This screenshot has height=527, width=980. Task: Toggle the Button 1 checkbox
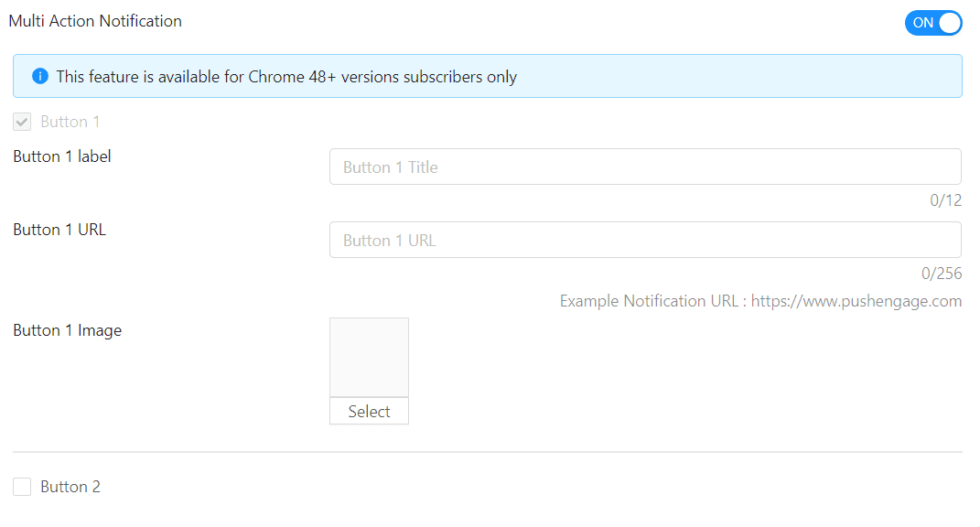[23, 122]
